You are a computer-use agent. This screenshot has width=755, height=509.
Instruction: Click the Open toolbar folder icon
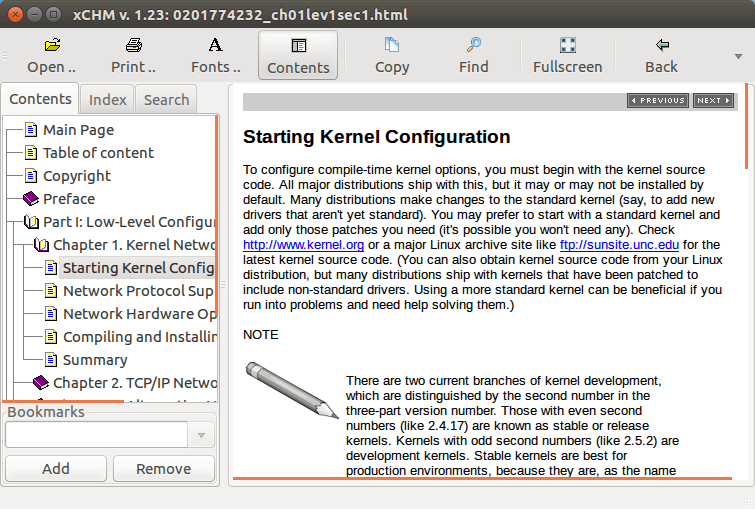point(52,45)
